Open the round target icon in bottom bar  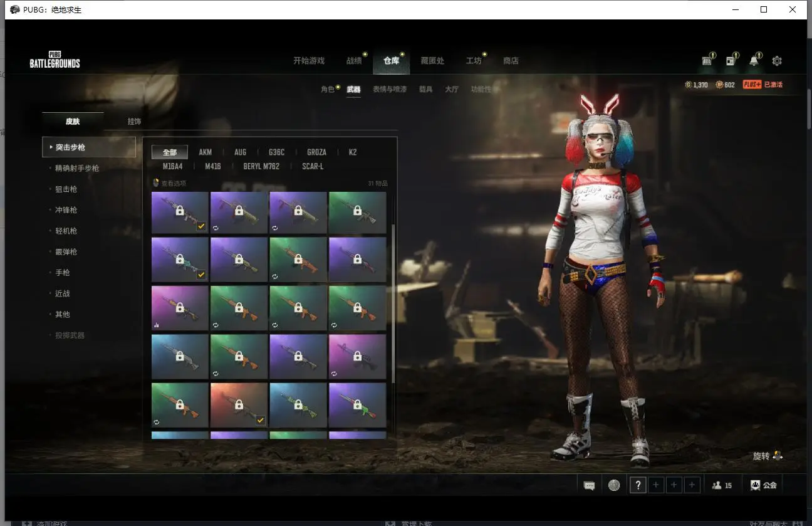614,485
